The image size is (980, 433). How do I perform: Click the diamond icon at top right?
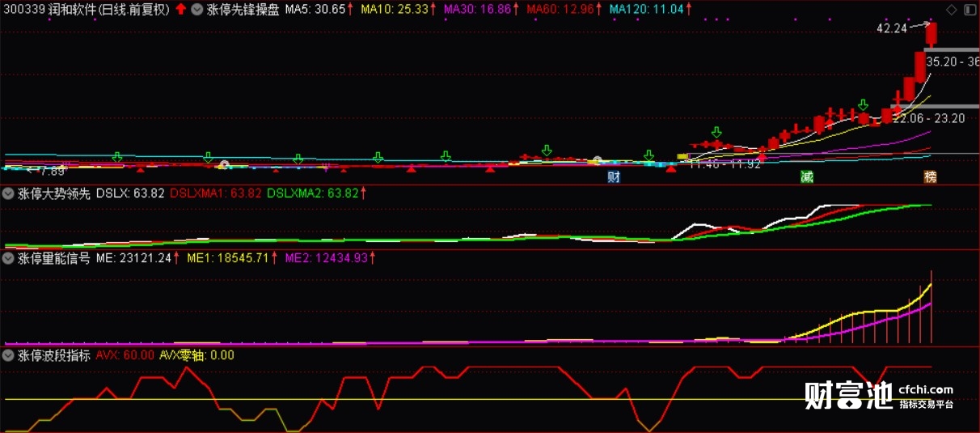951,10
